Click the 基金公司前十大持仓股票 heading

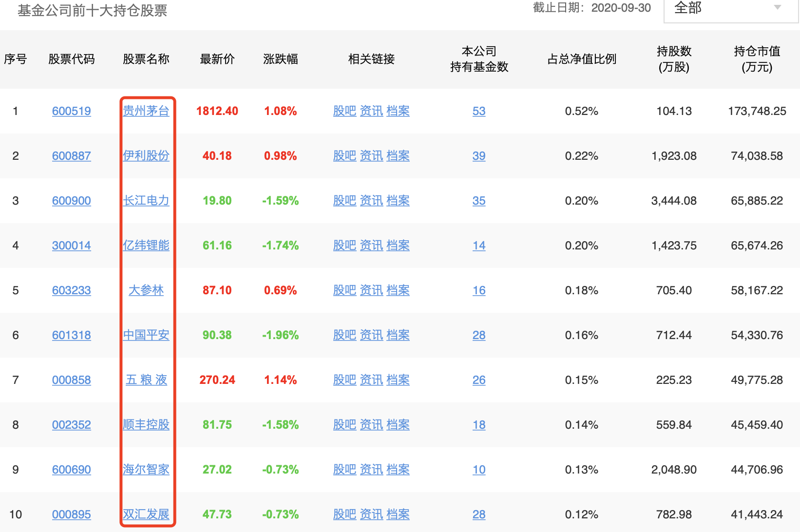click(93, 10)
